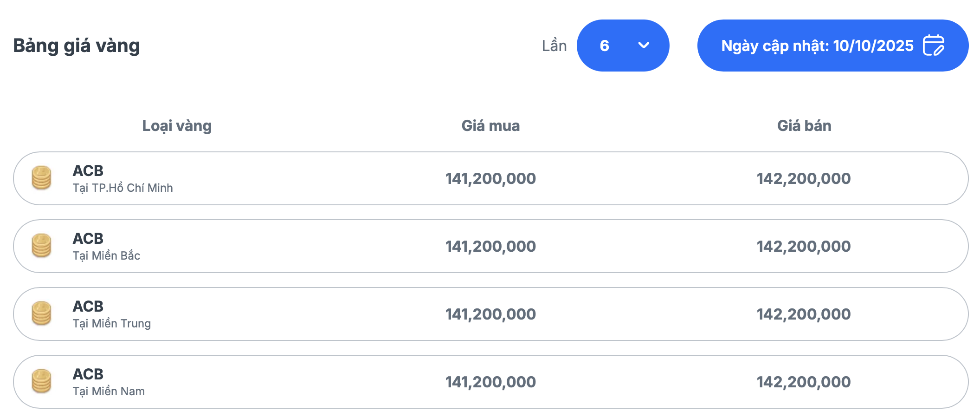980x418 pixels.
Task: Open the Lần dropdown showing 6
Action: point(622,46)
